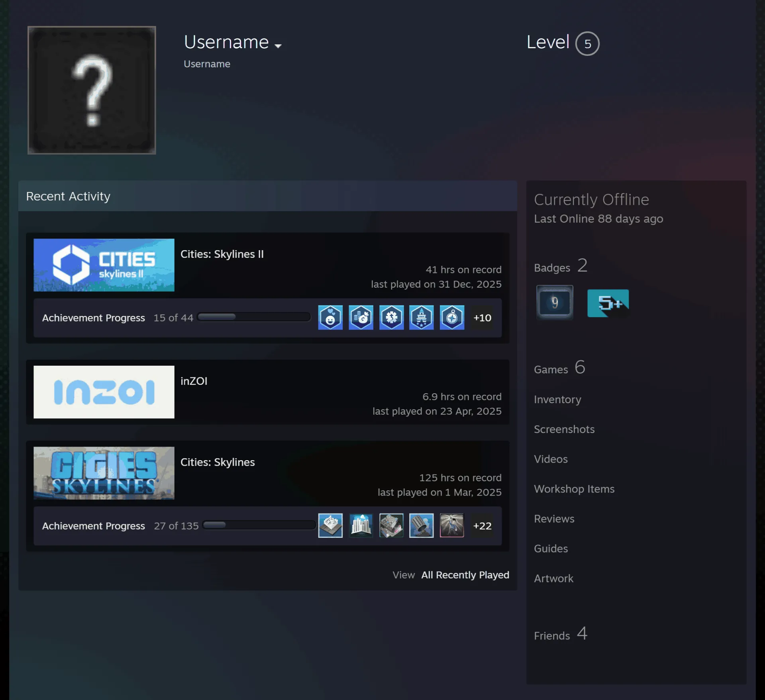Screen dimensions: 765x700
Task: Open the Cities: Skylines game thumbnail
Action: [104, 473]
